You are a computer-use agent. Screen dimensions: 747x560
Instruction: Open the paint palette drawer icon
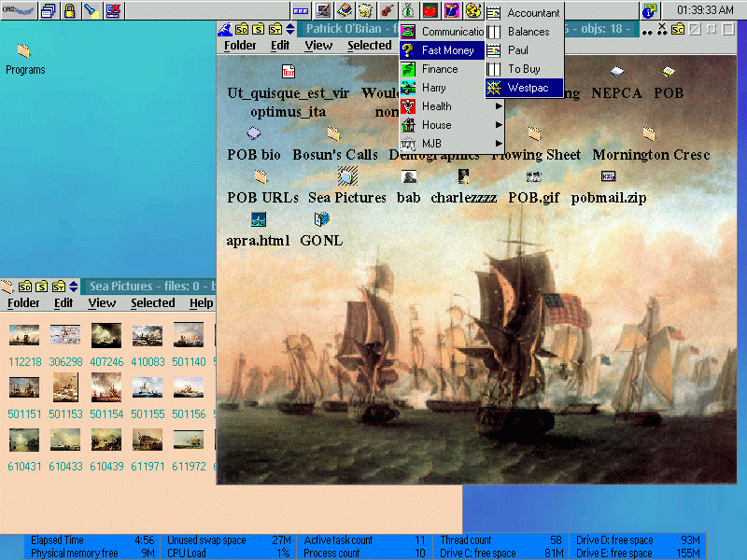[x=473, y=10]
